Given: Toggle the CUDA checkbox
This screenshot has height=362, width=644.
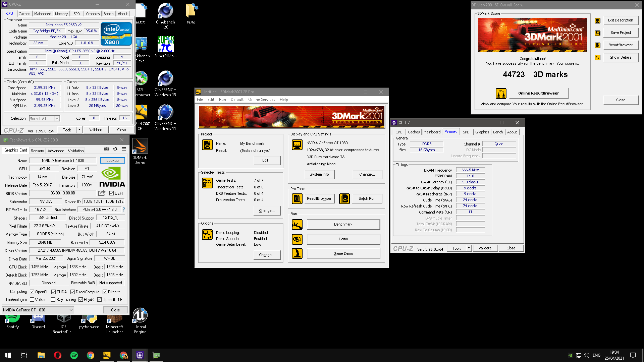Looking at the screenshot, I should click(54, 292).
